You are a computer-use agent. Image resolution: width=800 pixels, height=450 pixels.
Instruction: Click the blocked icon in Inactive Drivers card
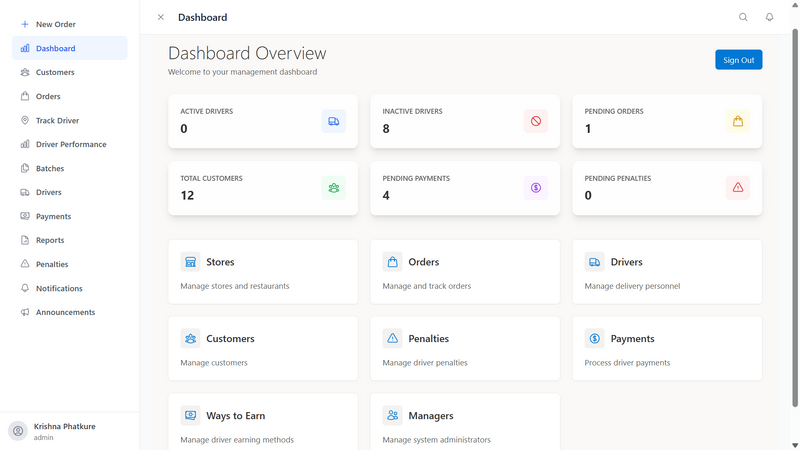coord(536,121)
